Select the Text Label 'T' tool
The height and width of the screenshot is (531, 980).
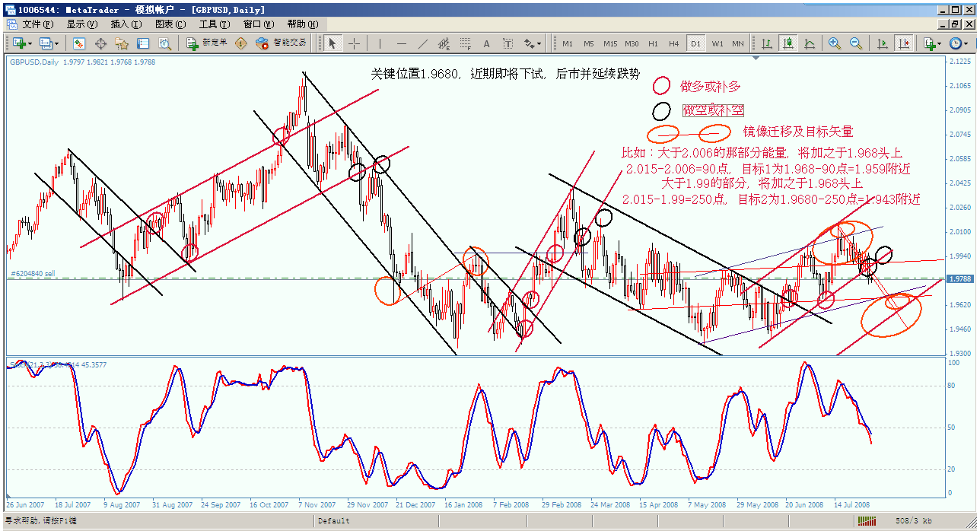coord(508,43)
